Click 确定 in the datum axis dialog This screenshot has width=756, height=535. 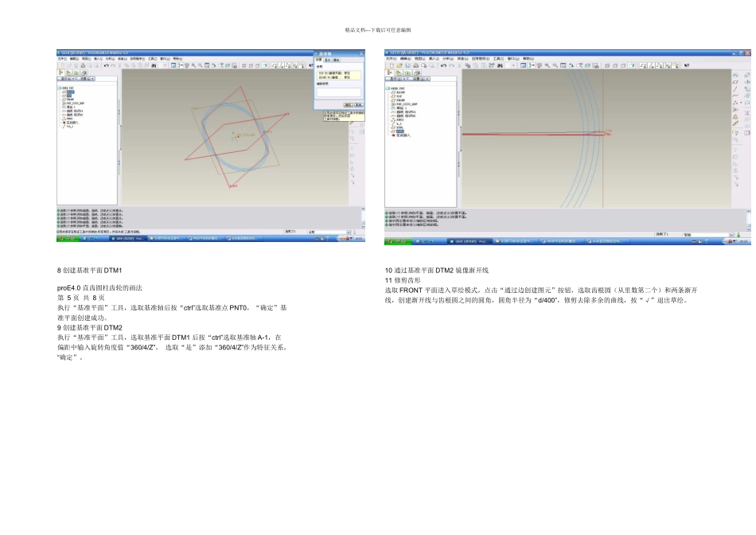349,104
